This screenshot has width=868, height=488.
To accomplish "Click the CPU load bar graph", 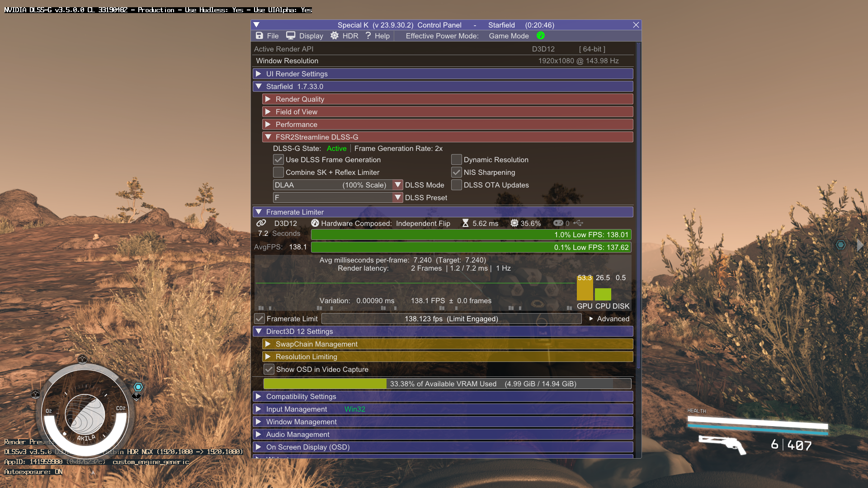I will tap(603, 294).
